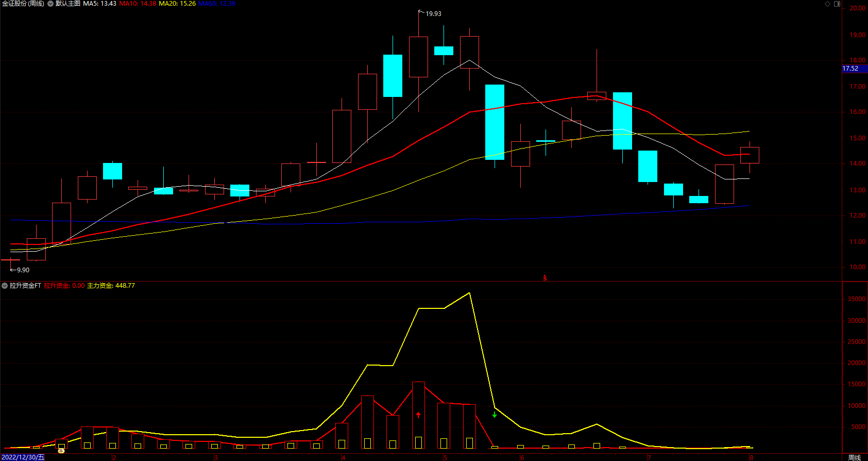Click the 周线 period button at bottom right

click(855, 457)
